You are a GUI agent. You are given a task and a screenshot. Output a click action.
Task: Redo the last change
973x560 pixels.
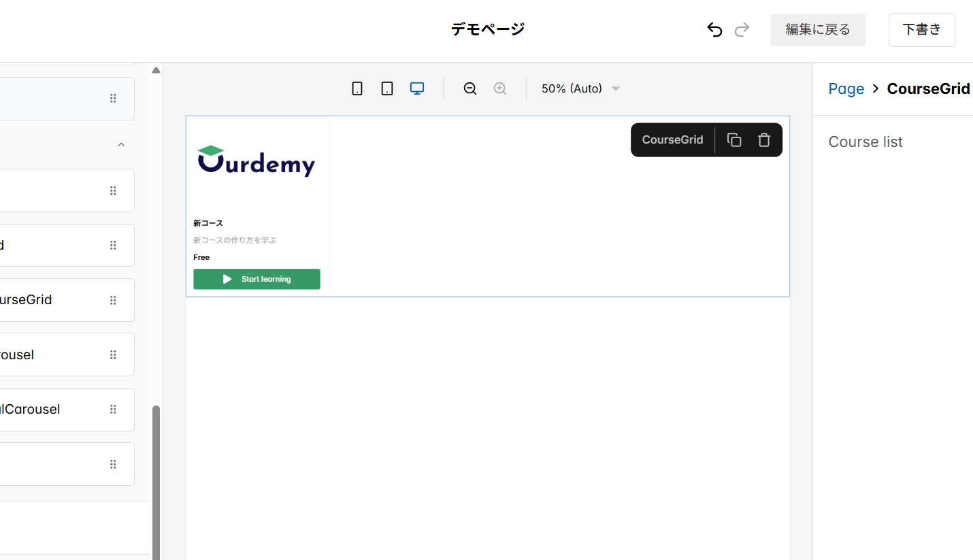tap(742, 29)
